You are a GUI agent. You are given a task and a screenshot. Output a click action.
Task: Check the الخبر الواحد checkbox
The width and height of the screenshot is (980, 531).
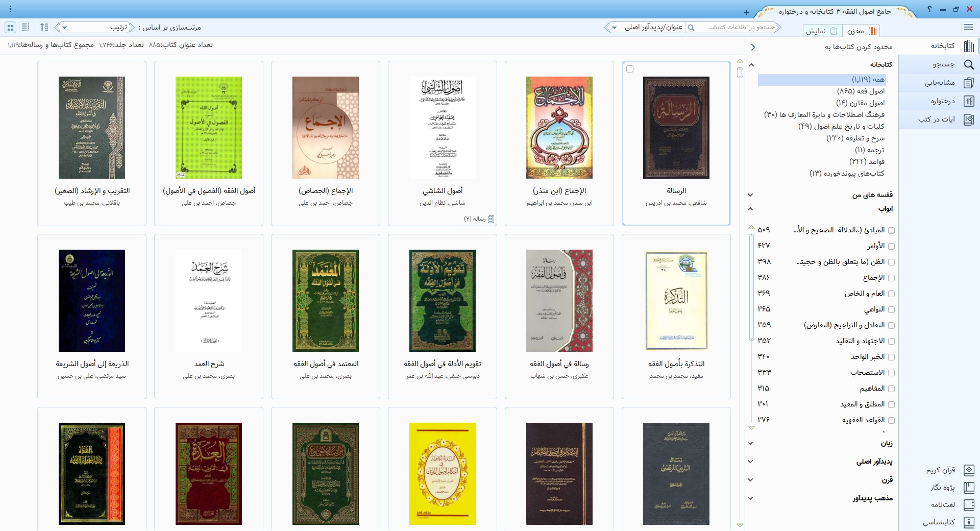tap(891, 357)
